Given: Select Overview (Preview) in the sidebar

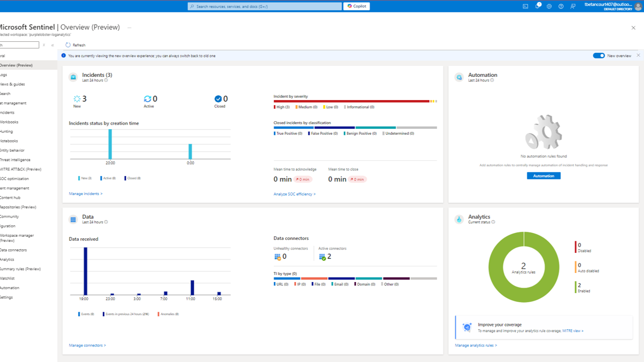Looking at the screenshot, I should point(28,65).
